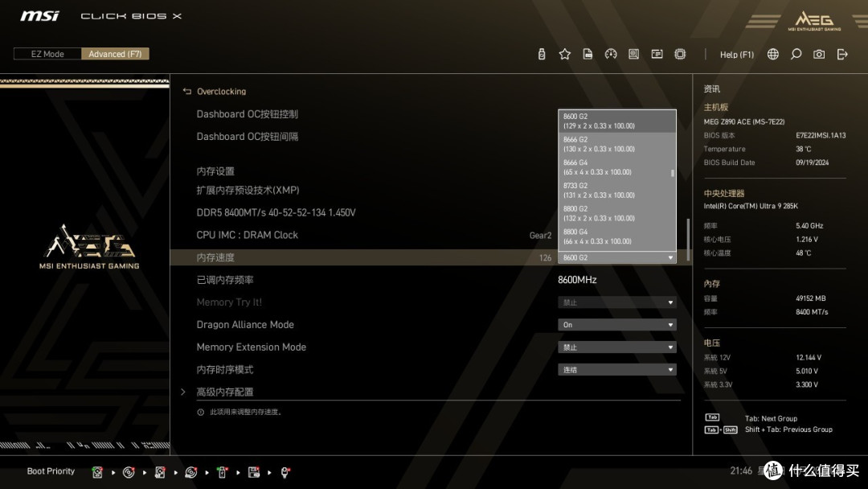Click the 已调内存频率 label
The height and width of the screenshot is (489, 868).
click(225, 280)
